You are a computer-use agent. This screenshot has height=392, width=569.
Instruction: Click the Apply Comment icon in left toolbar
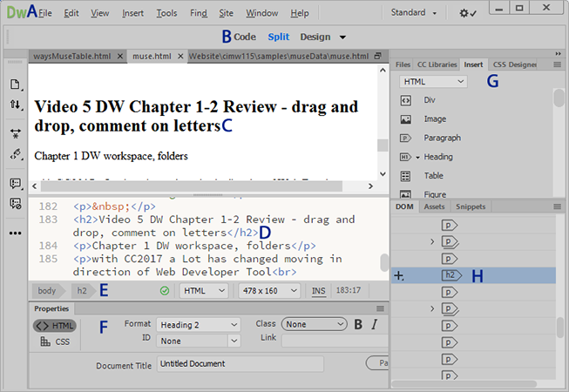[x=15, y=184]
